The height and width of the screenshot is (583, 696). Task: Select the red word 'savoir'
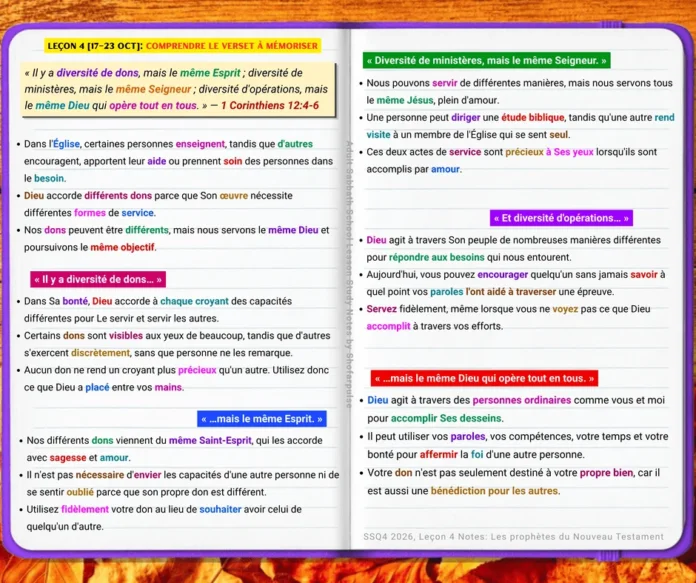pos(644,275)
